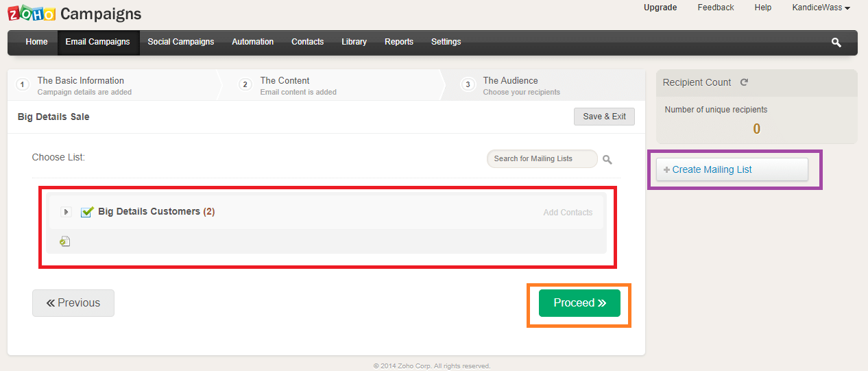
Task: Open the Reports menu
Action: tap(399, 42)
